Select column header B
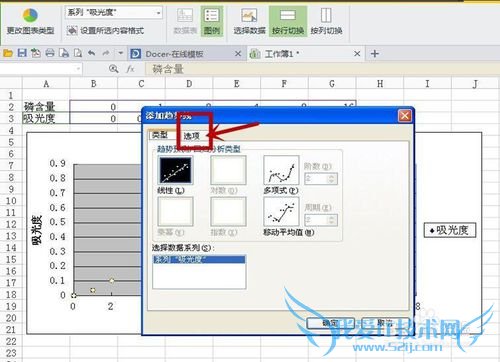 point(94,84)
